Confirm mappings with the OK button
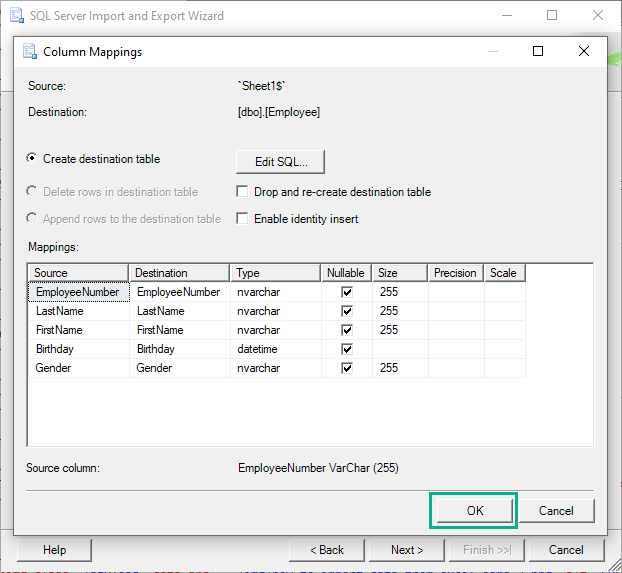 [x=475, y=511]
